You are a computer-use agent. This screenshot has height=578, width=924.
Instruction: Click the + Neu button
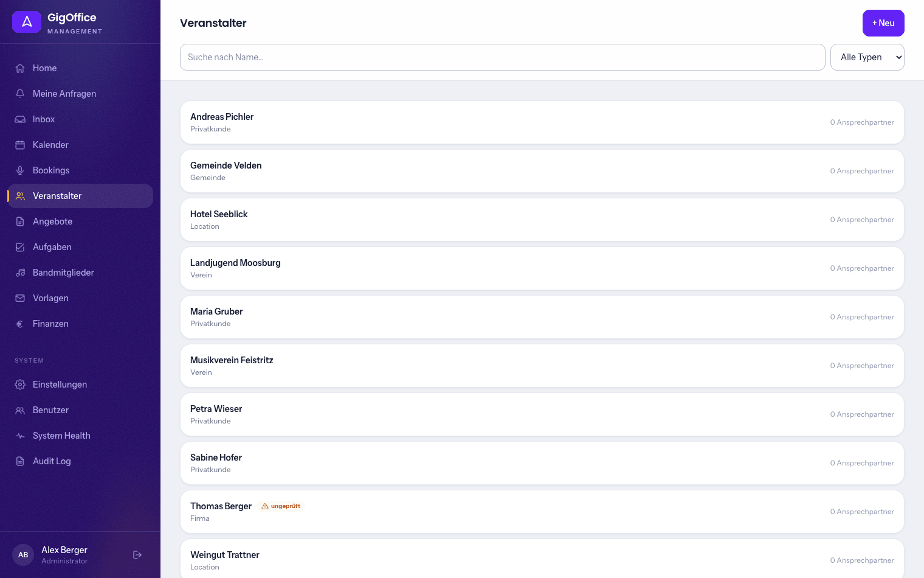[x=883, y=23]
